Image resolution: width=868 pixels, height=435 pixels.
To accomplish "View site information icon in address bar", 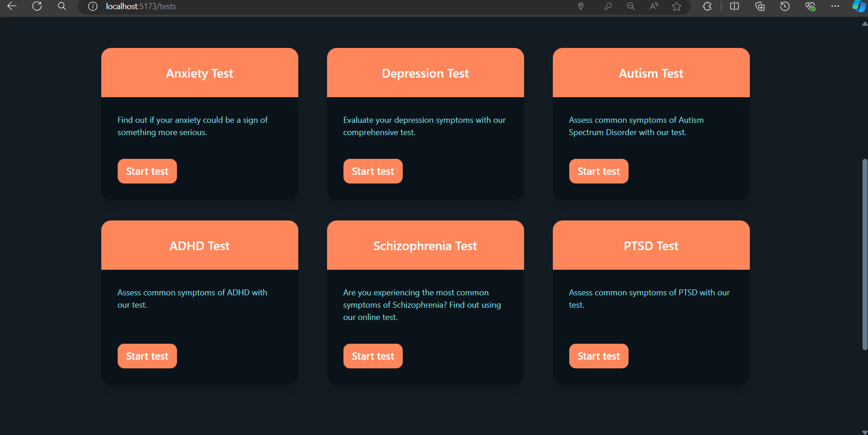I will coord(93,6).
